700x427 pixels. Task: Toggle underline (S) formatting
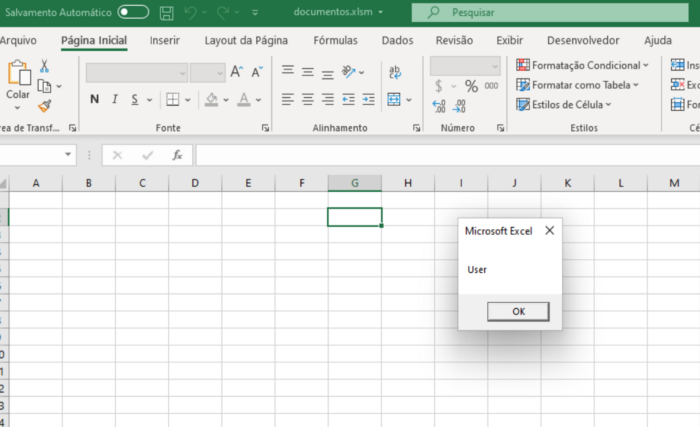click(134, 100)
